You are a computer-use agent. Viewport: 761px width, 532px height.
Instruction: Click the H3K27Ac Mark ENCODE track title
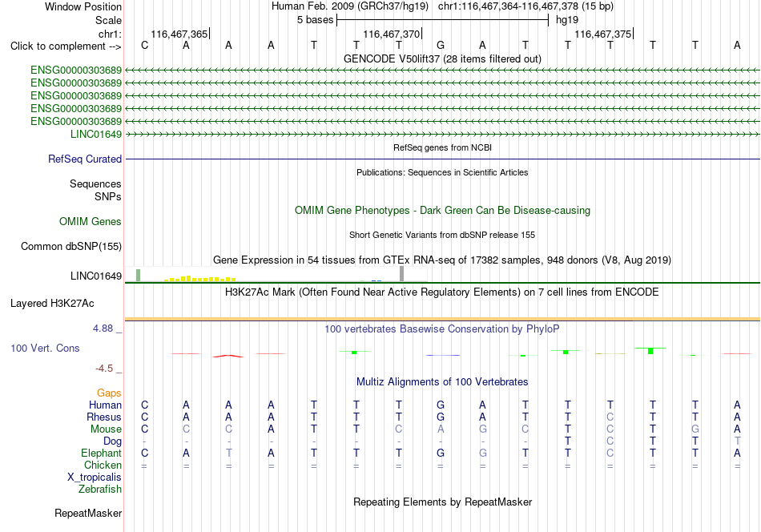(x=442, y=292)
